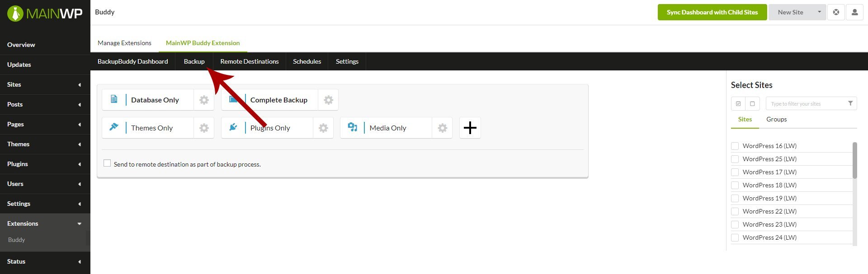Switch to Groups tab in Select Sites
This screenshot has height=274, width=868.
pos(776,119)
